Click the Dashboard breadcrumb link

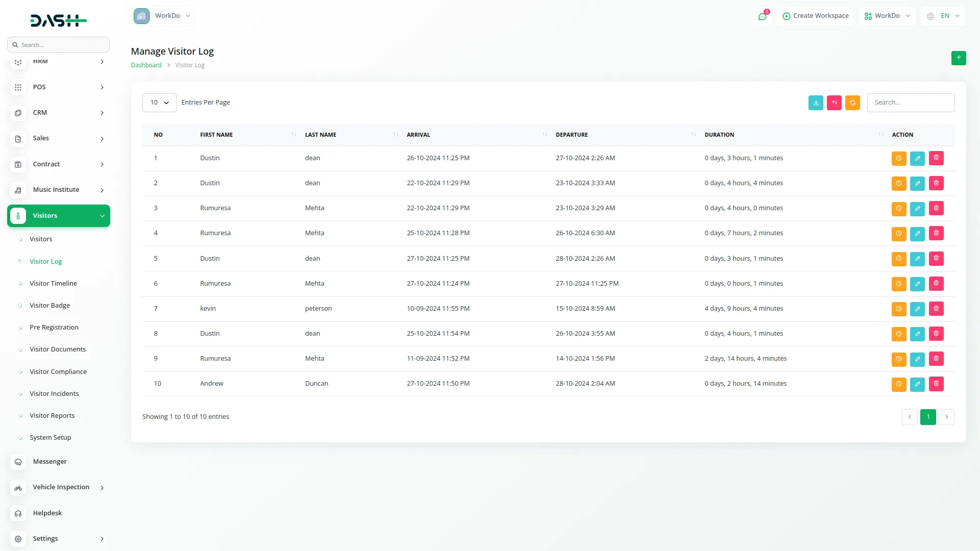click(146, 65)
